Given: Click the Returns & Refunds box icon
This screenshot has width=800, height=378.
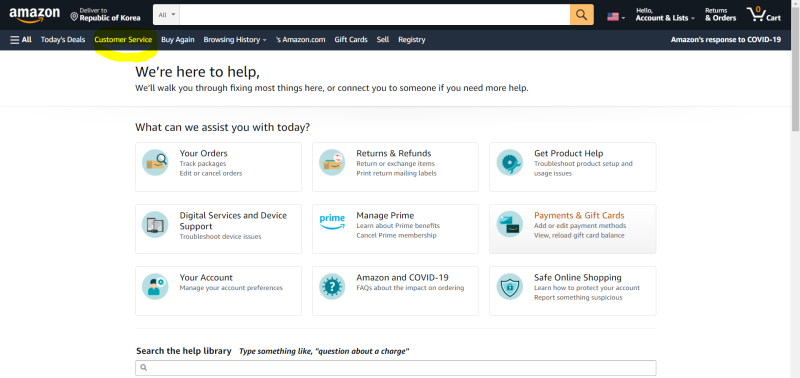Looking at the screenshot, I should [x=332, y=163].
